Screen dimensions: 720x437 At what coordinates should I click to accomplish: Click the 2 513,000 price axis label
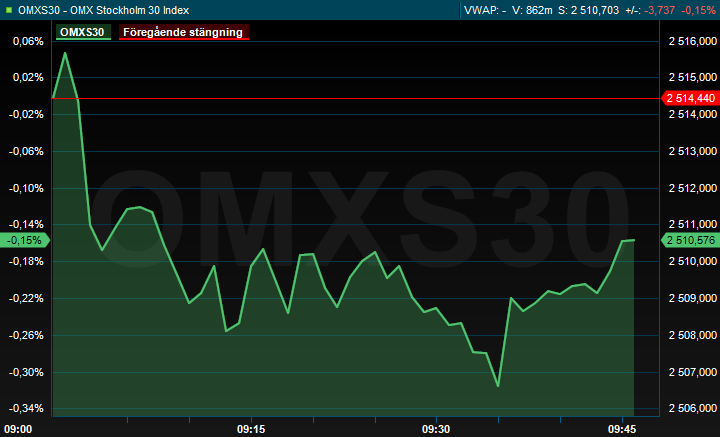pyautogui.click(x=692, y=151)
